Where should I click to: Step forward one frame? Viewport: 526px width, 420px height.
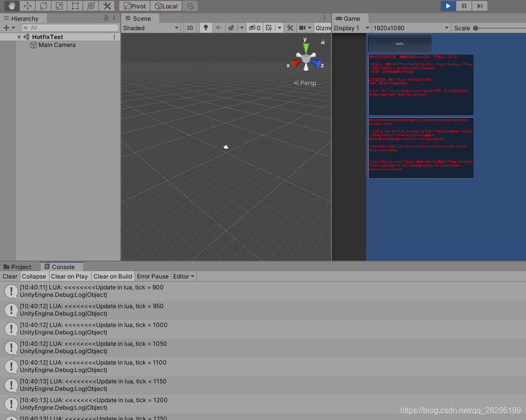click(479, 6)
